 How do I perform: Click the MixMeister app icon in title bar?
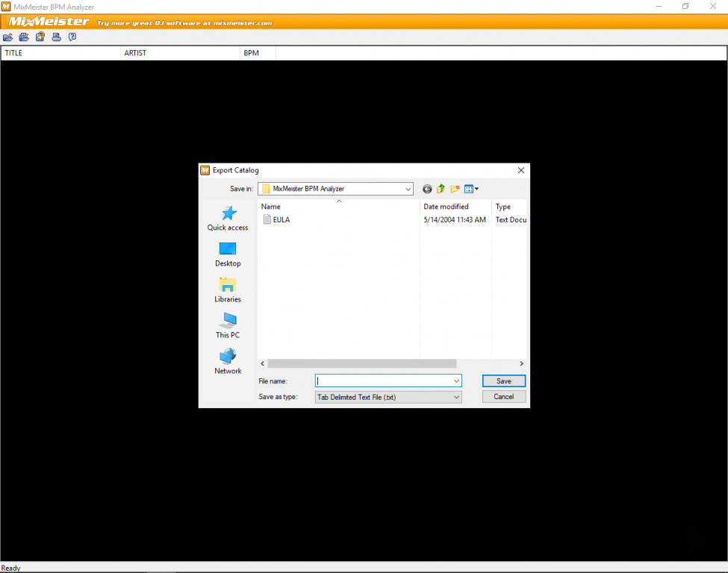6,7
